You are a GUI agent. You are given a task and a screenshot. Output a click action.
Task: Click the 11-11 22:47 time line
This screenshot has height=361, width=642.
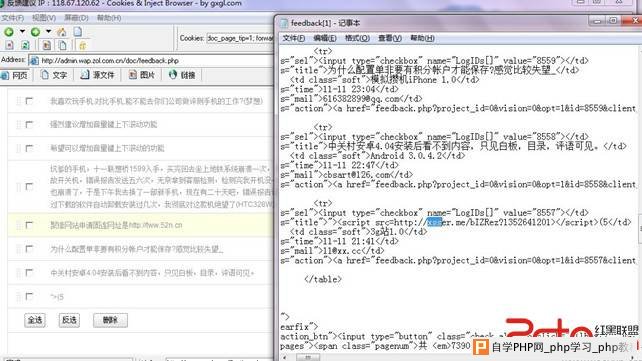(x=339, y=165)
